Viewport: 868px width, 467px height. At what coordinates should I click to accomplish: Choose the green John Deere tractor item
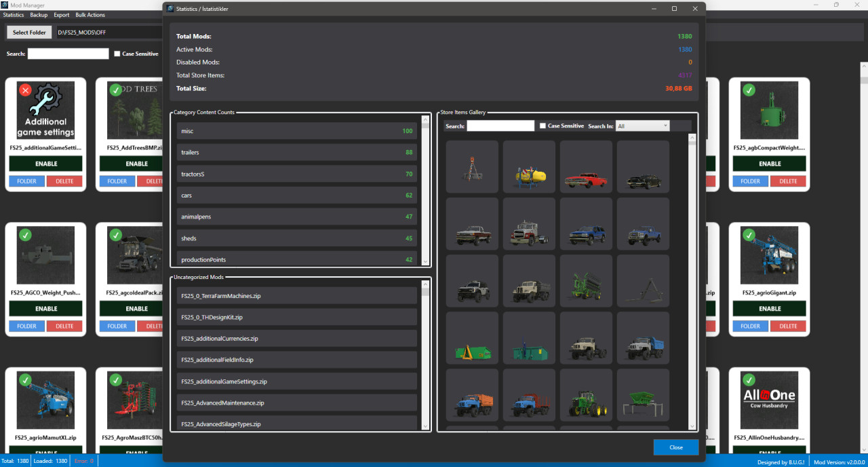pos(586,396)
